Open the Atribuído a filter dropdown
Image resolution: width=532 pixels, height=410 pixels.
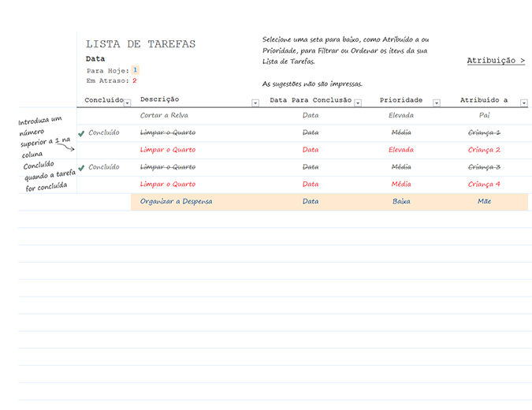pos(524,102)
